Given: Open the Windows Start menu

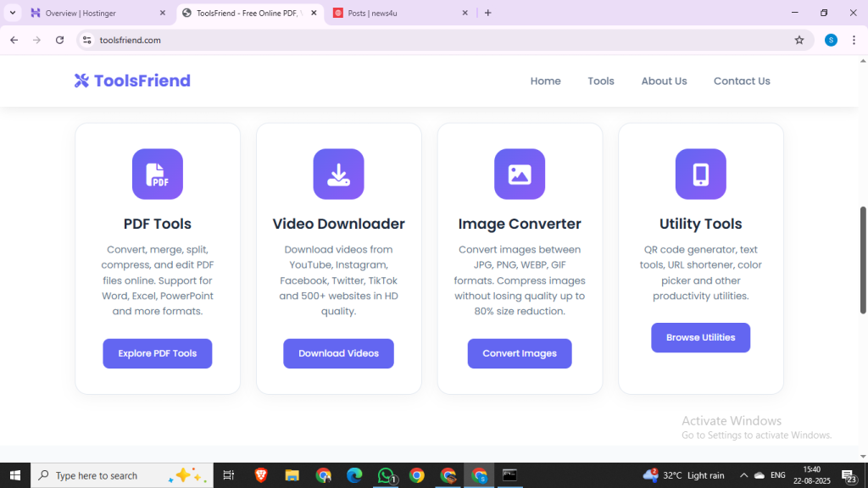Looking at the screenshot, I should [x=15, y=475].
